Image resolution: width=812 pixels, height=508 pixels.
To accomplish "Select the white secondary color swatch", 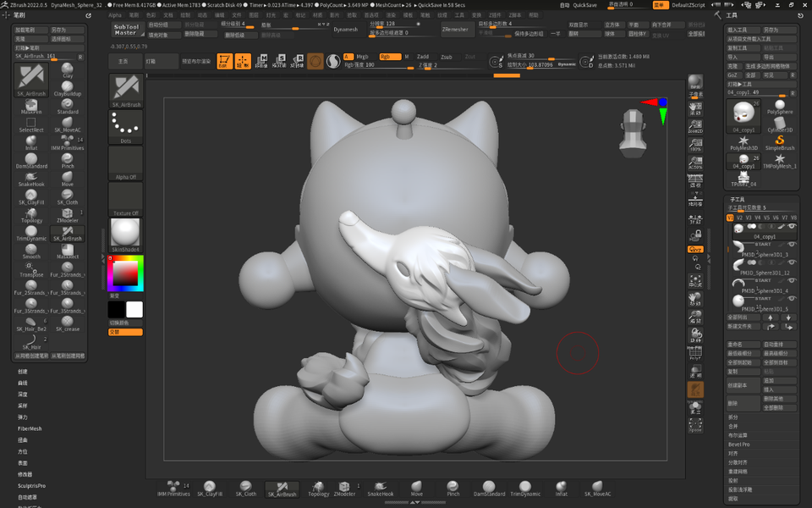I will [134, 310].
